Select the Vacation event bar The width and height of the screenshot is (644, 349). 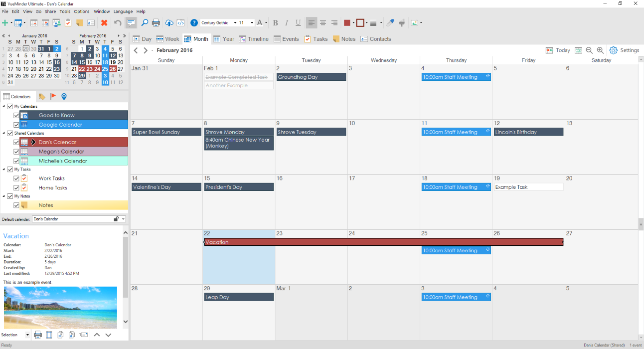[x=384, y=242]
